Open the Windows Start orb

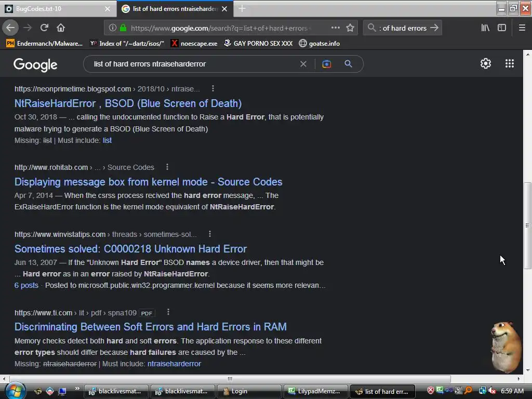tap(15, 391)
